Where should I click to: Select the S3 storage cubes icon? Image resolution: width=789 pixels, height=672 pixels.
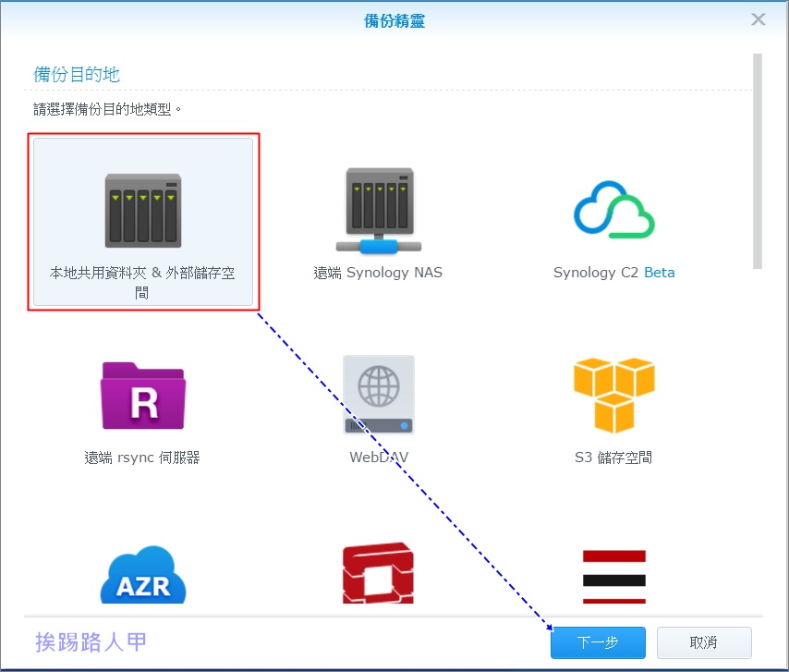pyautogui.click(x=613, y=395)
